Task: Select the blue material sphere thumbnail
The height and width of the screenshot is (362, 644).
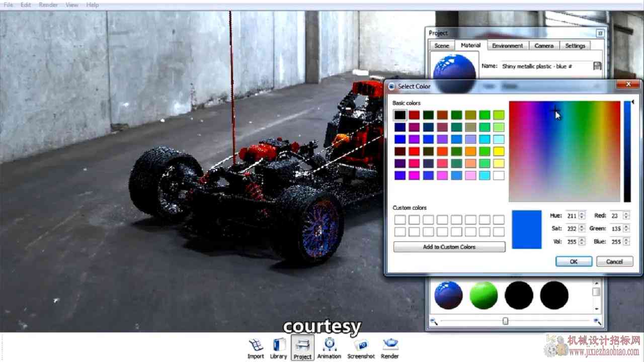Action: [x=448, y=295]
